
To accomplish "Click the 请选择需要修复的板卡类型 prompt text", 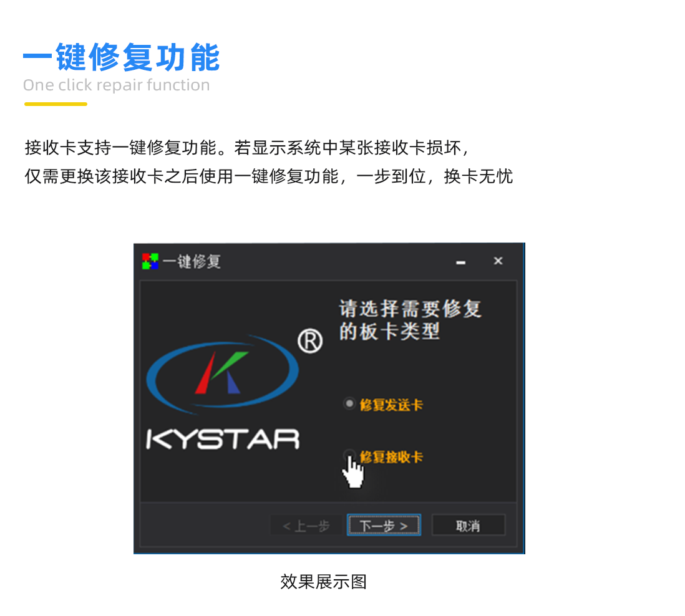I will click(x=410, y=320).
